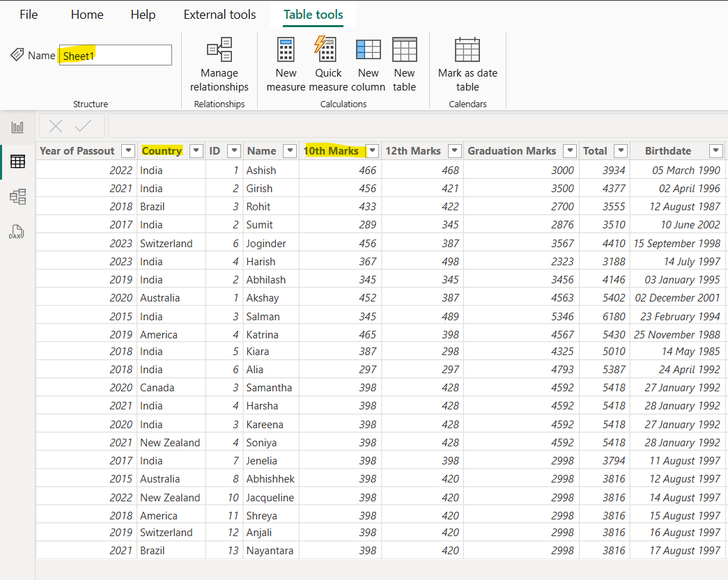This screenshot has height=580, width=728.
Task: Click the Name text field showing Sheet1
Action: tap(115, 55)
